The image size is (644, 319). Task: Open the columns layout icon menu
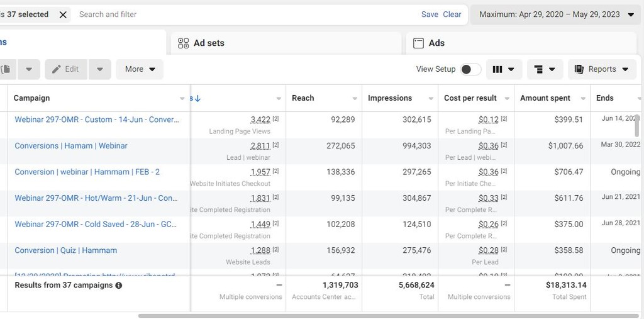[x=504, y=69]
